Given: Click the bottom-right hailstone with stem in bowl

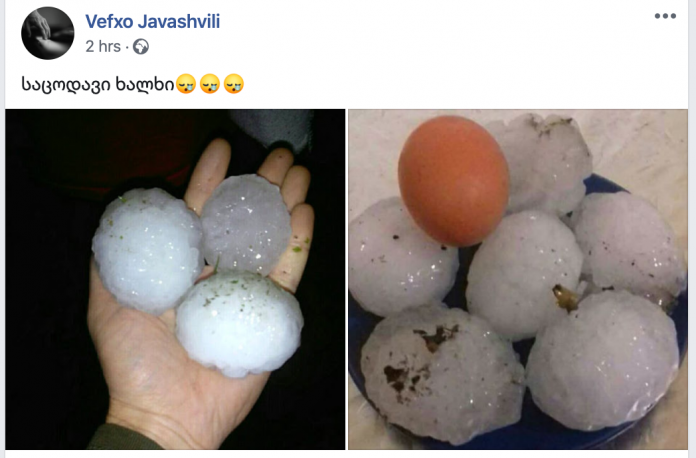Looking at the screenshot, I should click(603, 359).
